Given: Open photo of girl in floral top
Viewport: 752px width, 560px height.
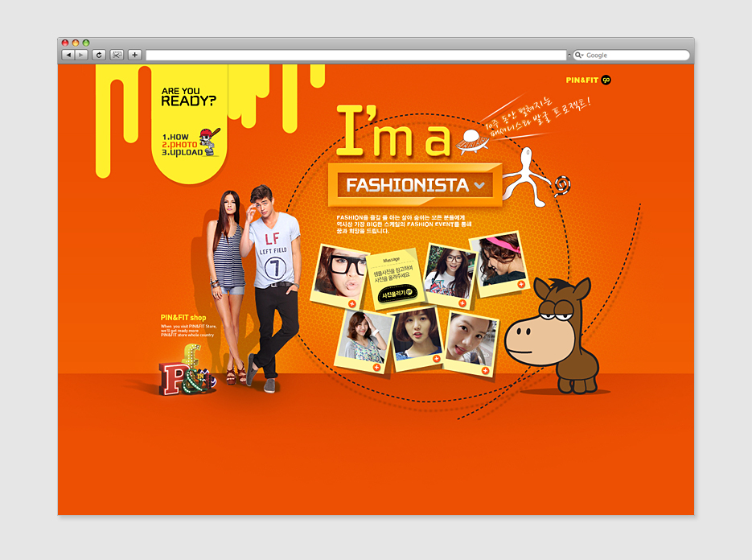Looking at the screenshot, I should click(x=364, y=337).
